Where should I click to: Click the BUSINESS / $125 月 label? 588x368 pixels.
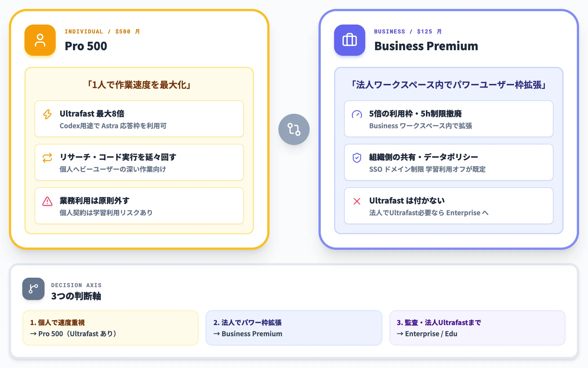408,32
